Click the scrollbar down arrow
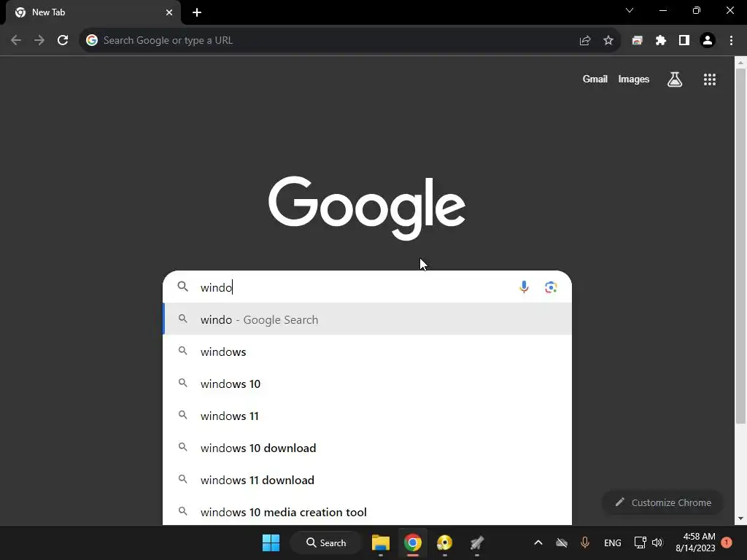 [x=740, y=518]
